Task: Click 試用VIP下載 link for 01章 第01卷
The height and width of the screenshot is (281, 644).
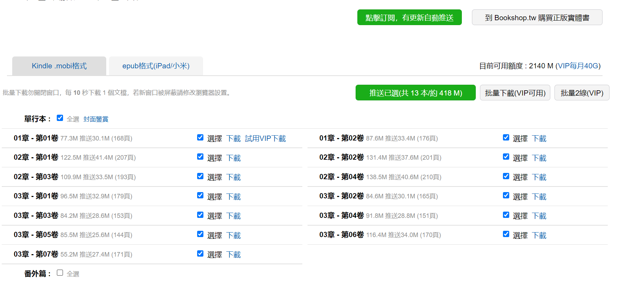Action: 265,139
